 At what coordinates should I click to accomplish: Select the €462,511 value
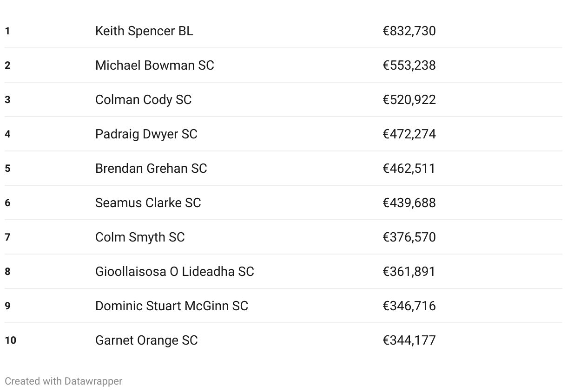[x=409, y=169]
